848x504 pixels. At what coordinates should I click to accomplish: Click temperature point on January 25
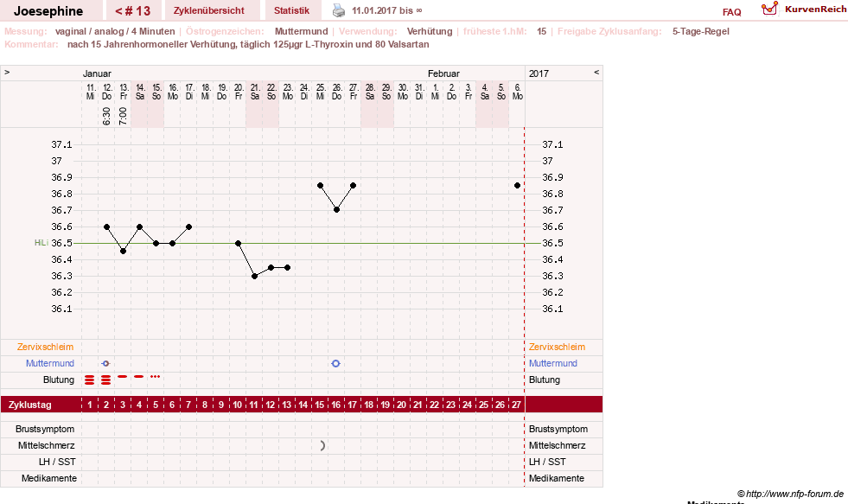[320, 186]
